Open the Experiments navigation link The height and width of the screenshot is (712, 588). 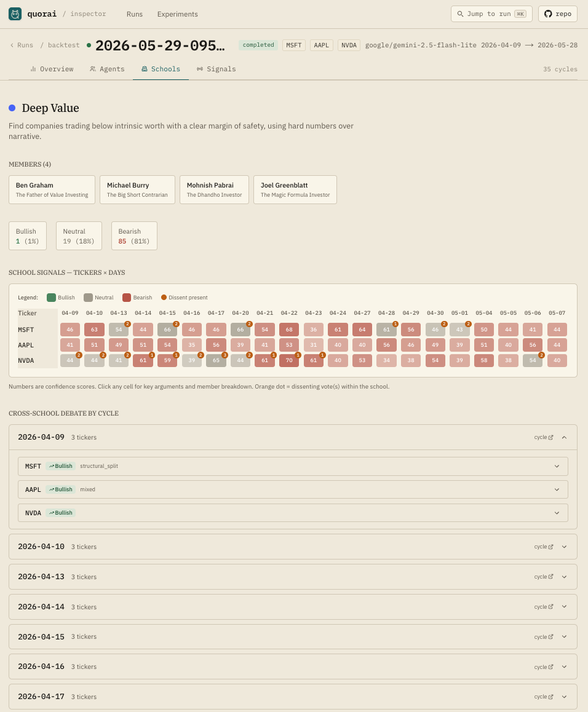(177, 14)
